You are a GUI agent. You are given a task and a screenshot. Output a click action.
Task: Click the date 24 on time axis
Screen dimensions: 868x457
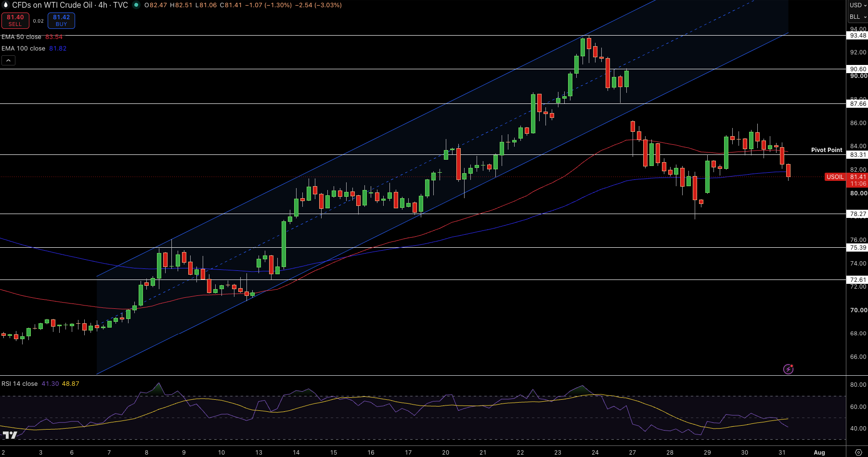[595, 453]
